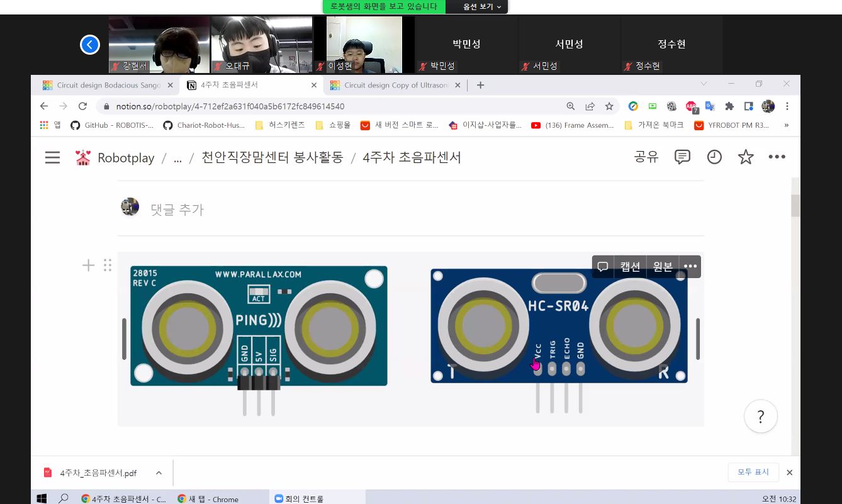The height and width of the screenshot is (504, 842).
Task: Expand the breadcrumb ellipsis in Notion path
Action: (177, 158)
